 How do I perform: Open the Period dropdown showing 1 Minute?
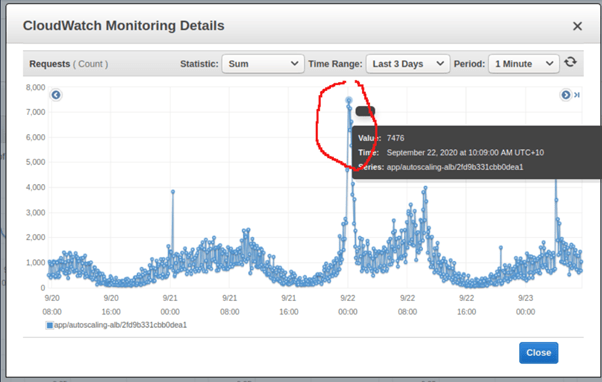[524, 64]
